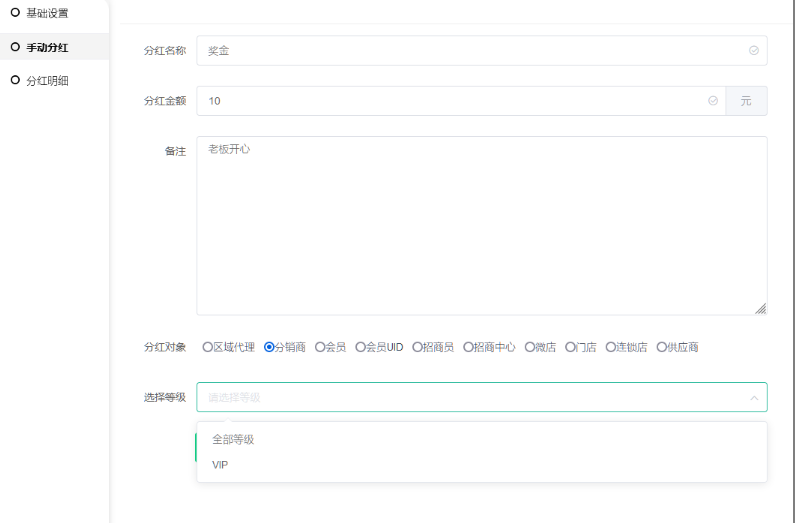Click the 分红名称 input field
The height and width of the screenshot is (523, 795).
tap(470, 50)
